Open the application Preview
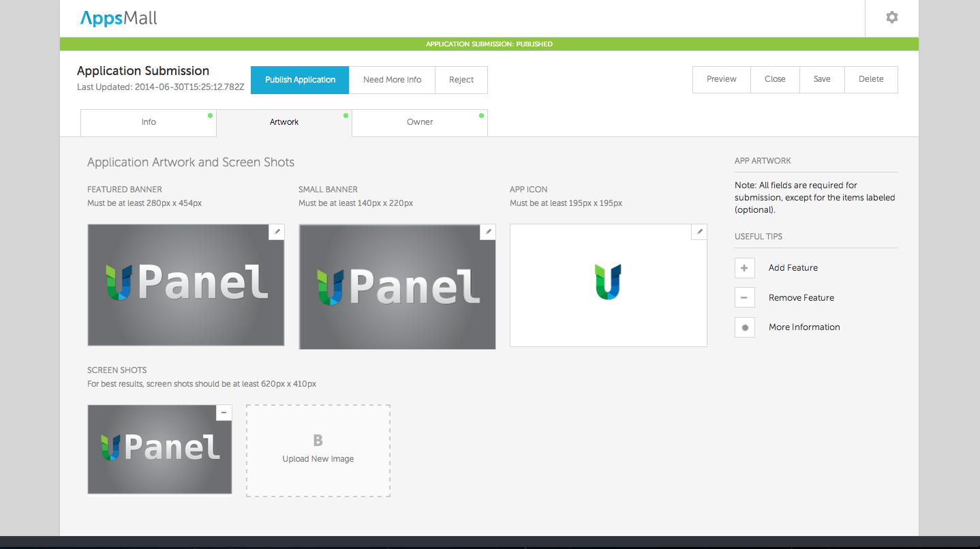Image resolution: width=980 pixels, height=549 pixels. 722,79
